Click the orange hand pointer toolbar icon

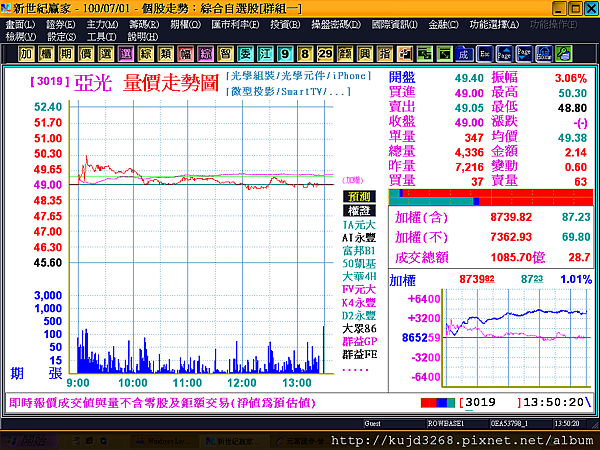[404, 54]
